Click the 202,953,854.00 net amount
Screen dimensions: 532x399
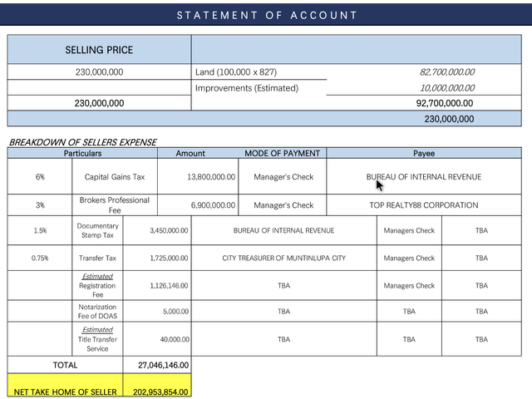coord(157,386)
